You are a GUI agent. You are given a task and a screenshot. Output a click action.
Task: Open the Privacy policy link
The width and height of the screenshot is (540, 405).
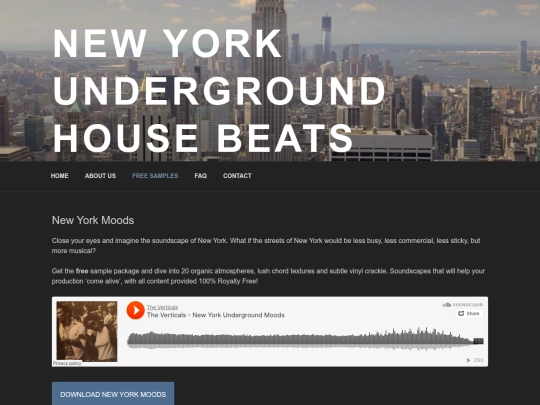(67, 363)
